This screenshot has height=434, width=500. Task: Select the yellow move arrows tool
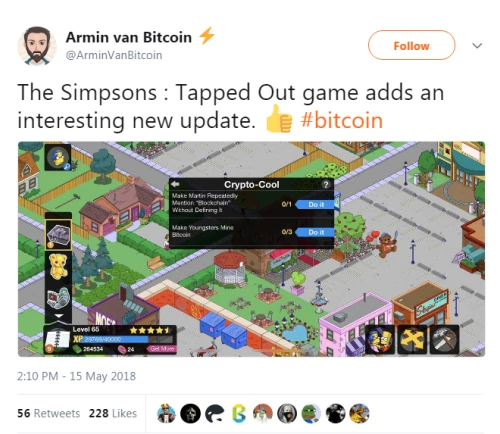(x=412, y=340)
